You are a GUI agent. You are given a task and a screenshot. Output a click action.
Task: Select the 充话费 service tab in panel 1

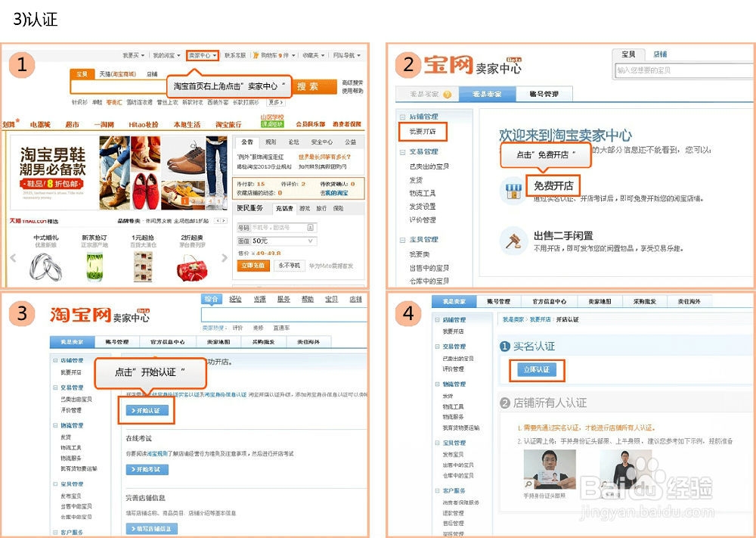click(284, 208)
